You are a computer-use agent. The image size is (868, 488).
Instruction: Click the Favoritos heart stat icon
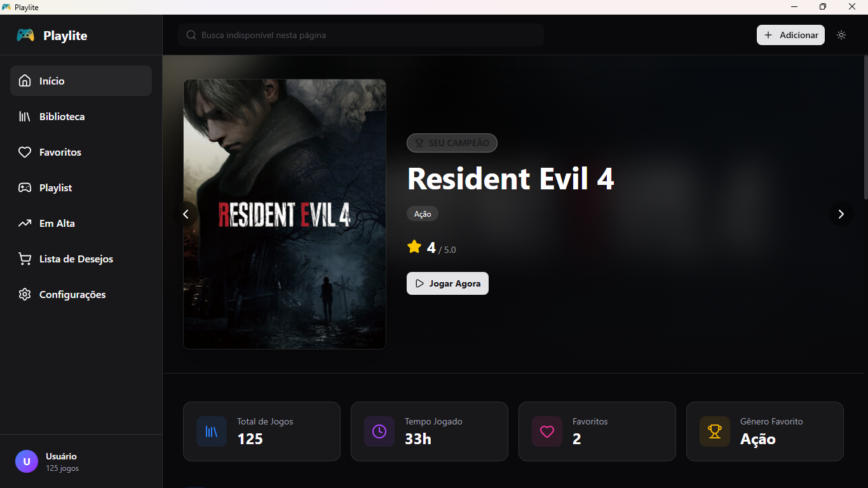point(547,431)
